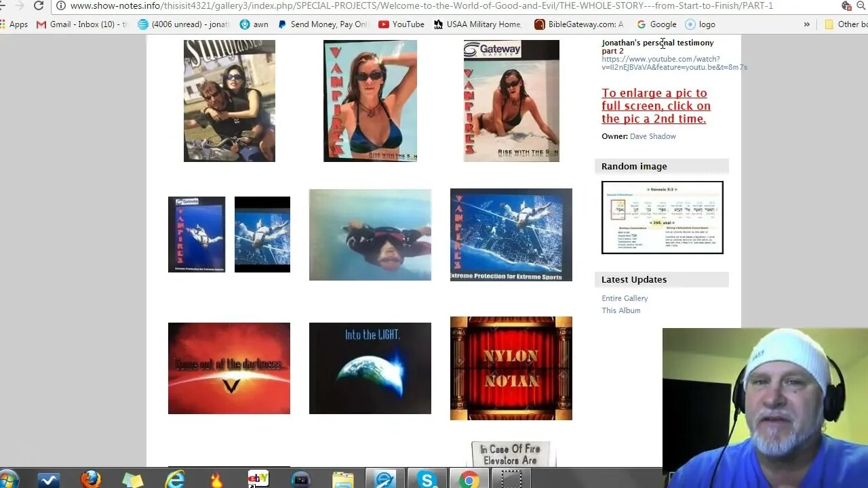868x488 pixels.
Task: Expand the bookmarks overflow chevron
Action: pyautogui.click(x=806, y=24)
